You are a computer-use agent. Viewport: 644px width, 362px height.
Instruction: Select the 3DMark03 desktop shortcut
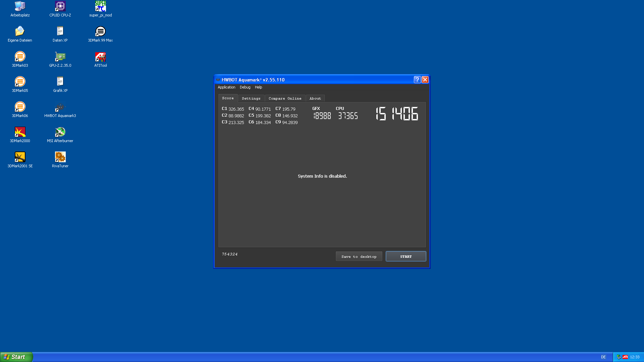[x=20, y=59]
